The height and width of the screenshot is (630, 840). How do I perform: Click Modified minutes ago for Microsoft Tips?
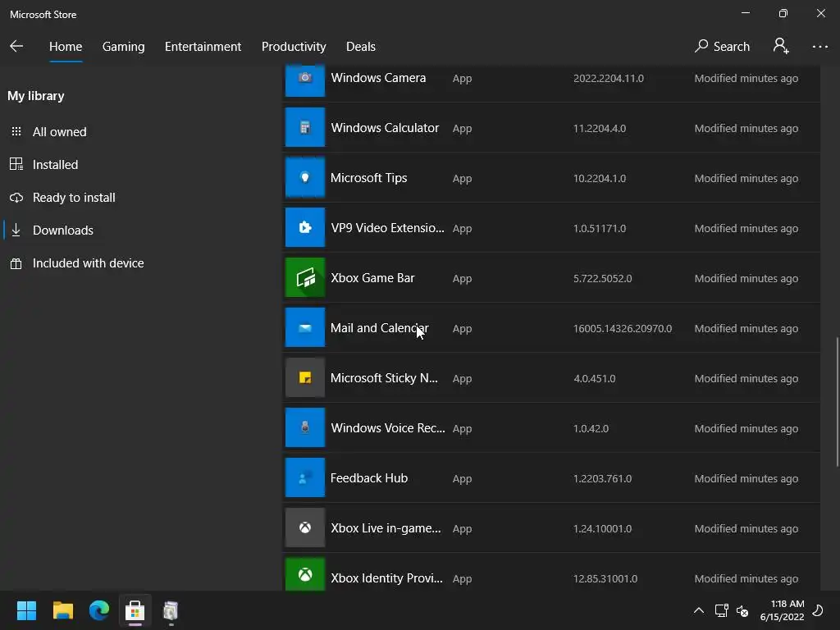(x=746, y=178)
